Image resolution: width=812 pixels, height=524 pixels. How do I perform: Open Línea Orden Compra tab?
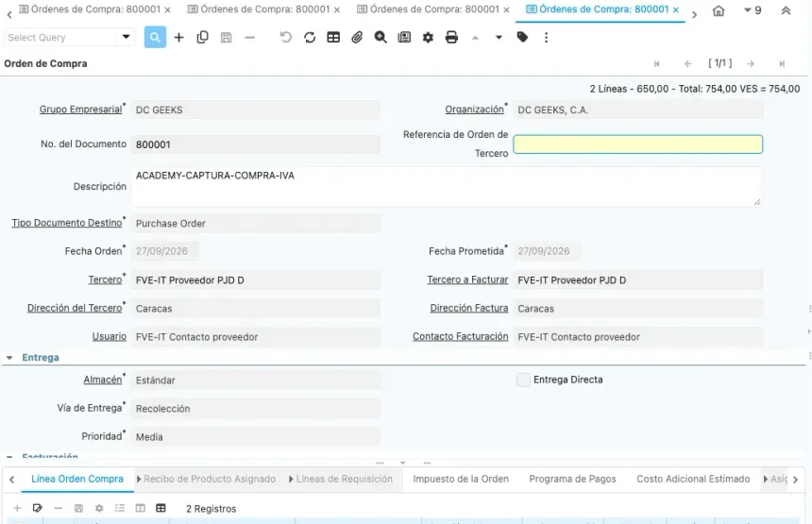(77, 479)
